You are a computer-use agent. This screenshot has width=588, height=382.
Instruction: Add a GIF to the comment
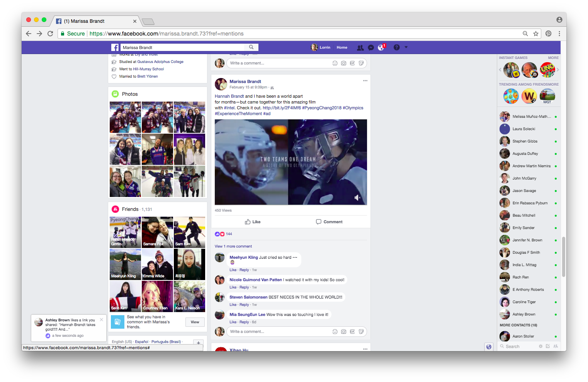[352, 331]
